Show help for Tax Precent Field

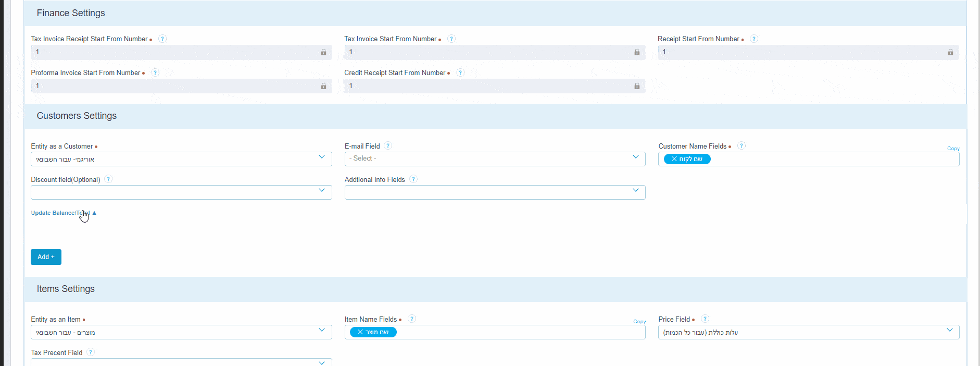(91, 352)
